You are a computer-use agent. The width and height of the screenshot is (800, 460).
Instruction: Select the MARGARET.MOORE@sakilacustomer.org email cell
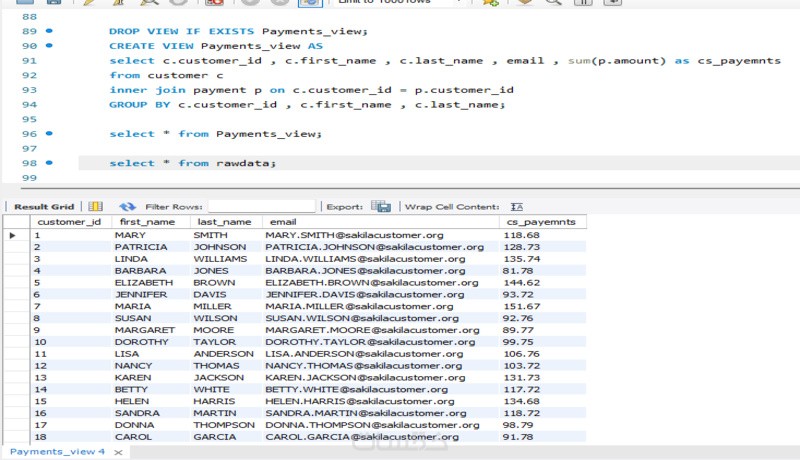(381, 330)
